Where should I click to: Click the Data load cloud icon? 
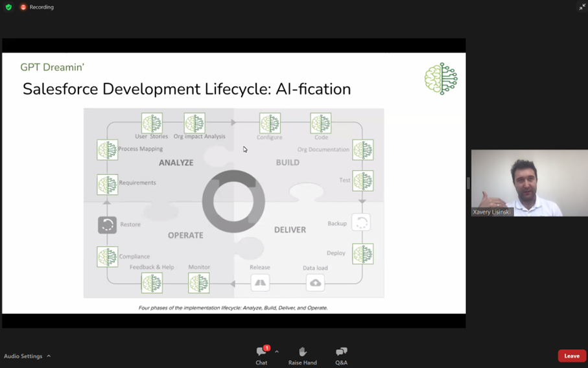pyautogui.click(x=315, y=282)
